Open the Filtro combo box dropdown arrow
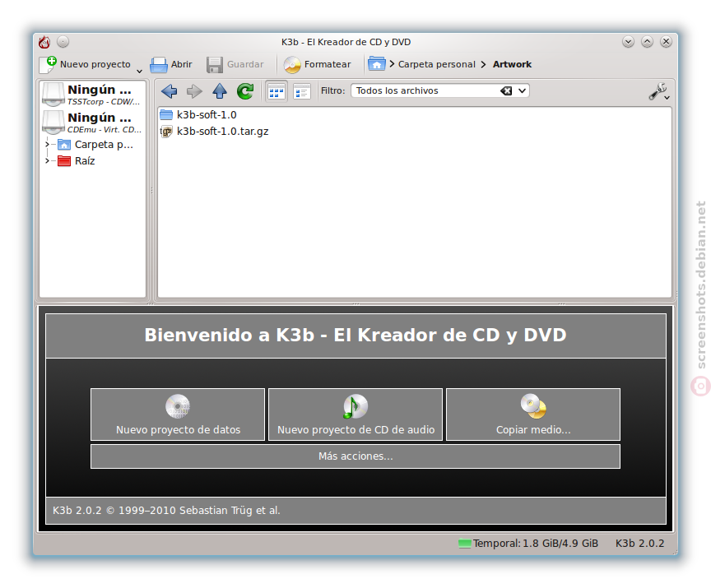711x588 pixels. point(522,90)
